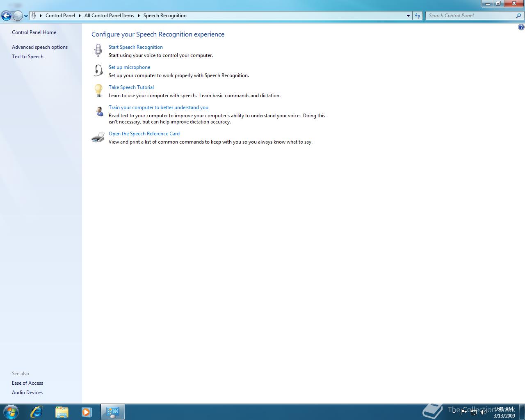The height and width of the screenshot is (420, 525).
Task: Click the Show Desktop strip beside the clock
Action: coord(522,412)
